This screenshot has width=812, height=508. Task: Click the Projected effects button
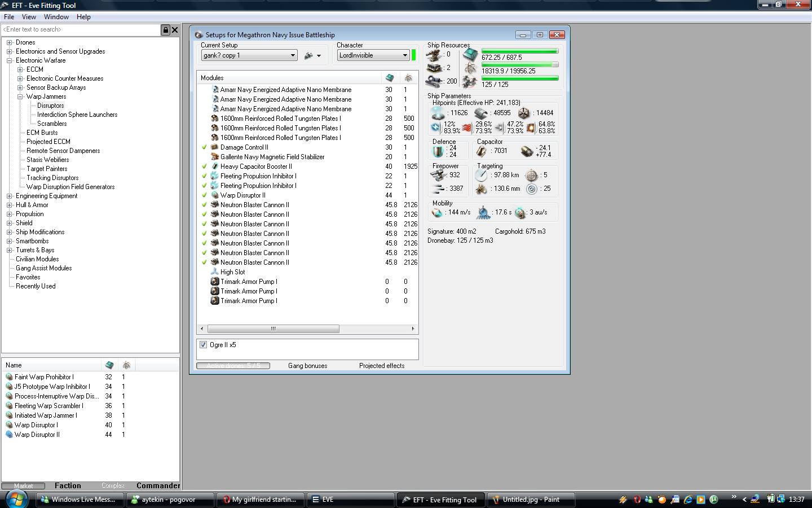click(382, 366)
